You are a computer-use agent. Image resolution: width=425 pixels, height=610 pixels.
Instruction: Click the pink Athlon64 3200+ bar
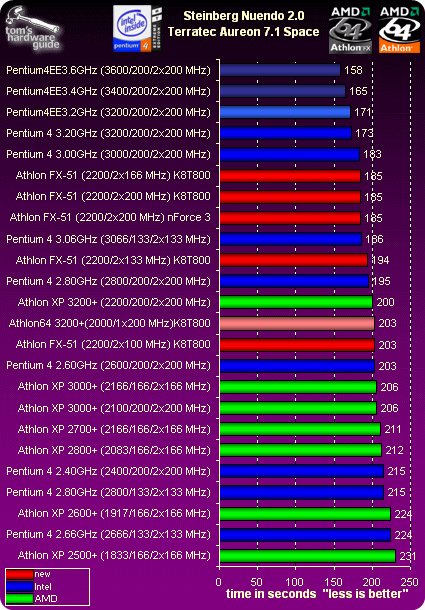point(297,324)
